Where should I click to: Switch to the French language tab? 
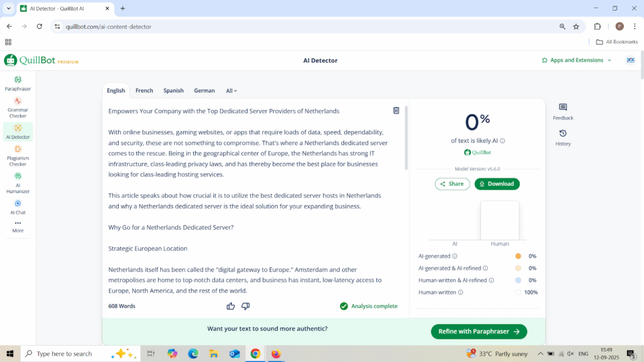[144, 90]
